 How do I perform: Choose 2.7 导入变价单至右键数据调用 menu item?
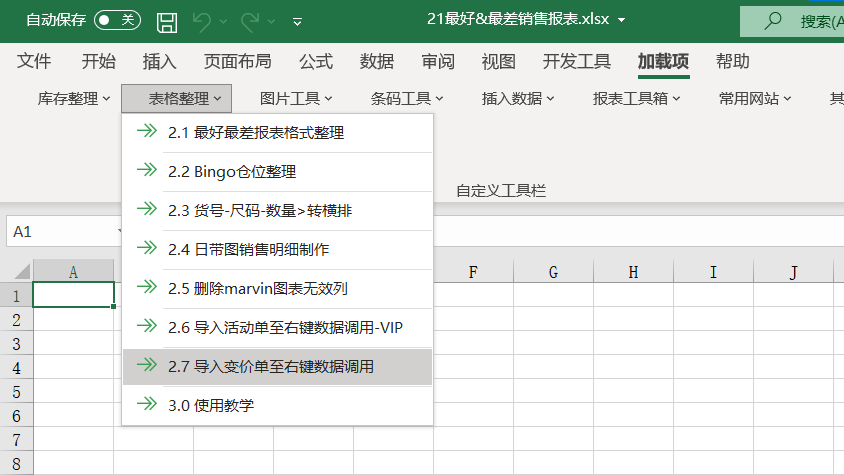277,367
